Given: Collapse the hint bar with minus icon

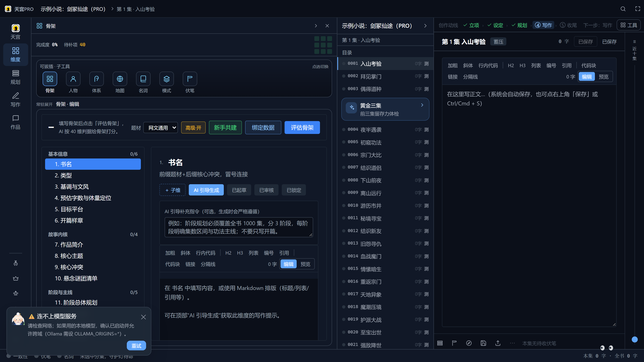Looking at the screenshot, I should pos(51,128).
